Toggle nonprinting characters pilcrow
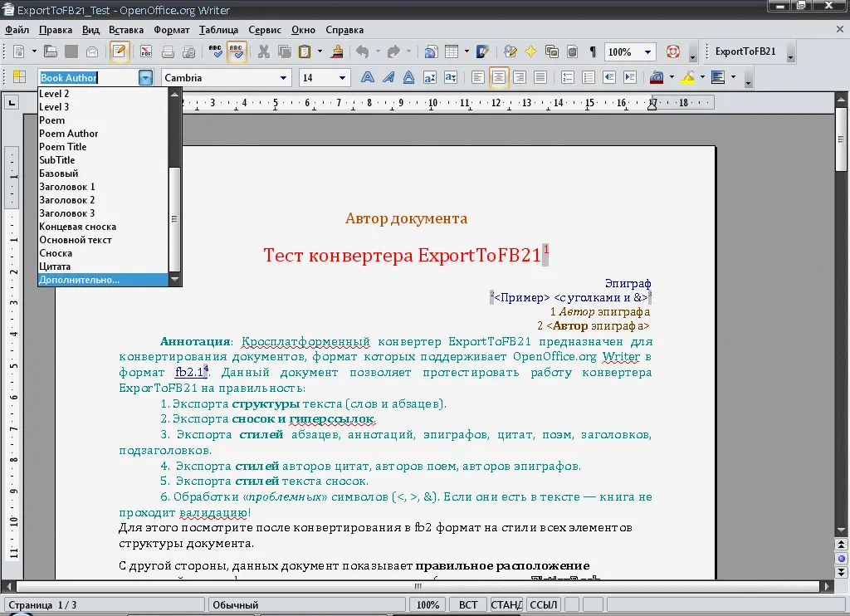The height and width of the screenshot is (616, 850). tap(592, 51)
